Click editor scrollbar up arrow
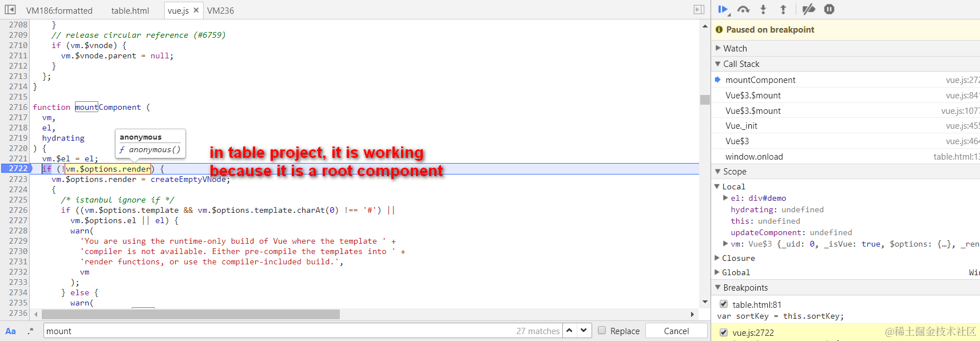 (705, 26)
